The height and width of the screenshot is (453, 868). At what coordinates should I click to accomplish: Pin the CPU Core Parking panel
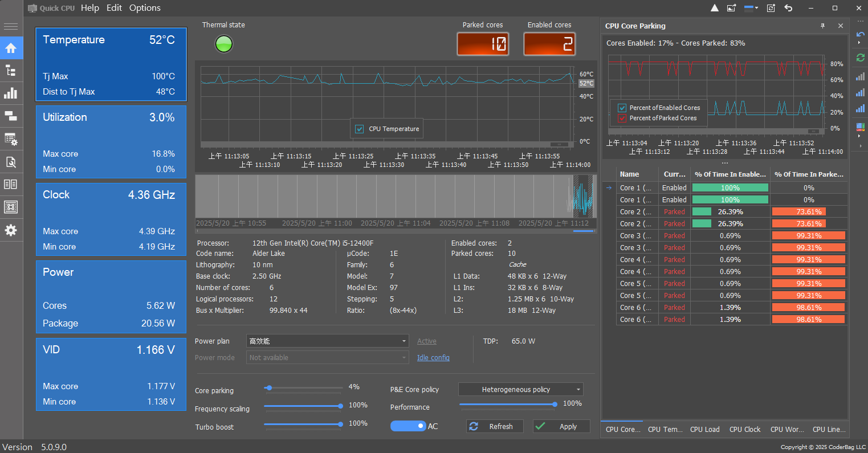pyautogui.click(x=822, y=26)
